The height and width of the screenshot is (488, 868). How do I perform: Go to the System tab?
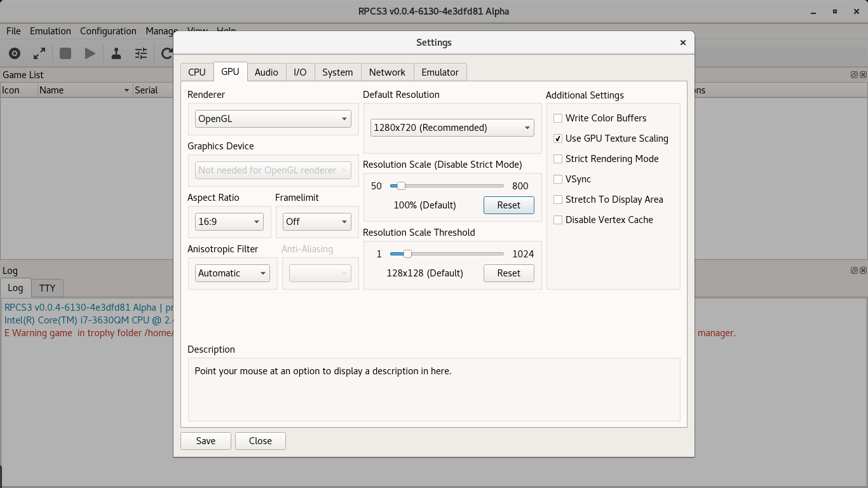point(337,72)
